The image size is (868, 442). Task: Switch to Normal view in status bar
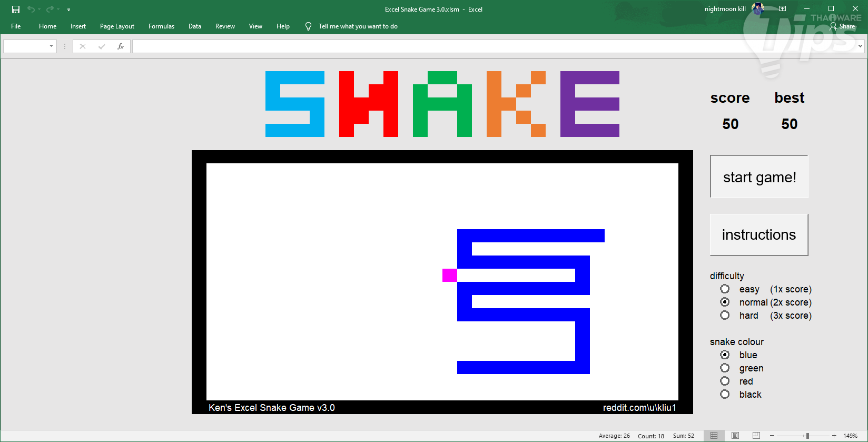point(714,436)
